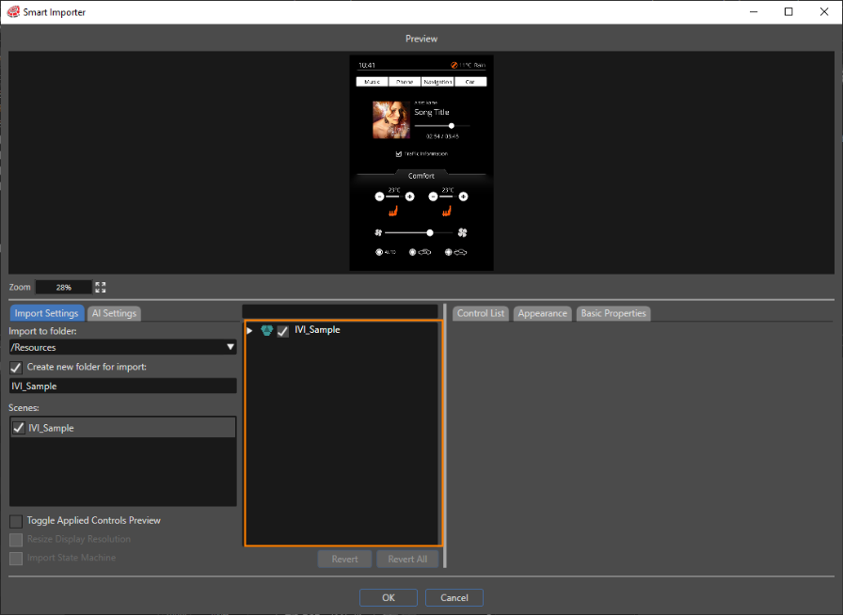Image resolution: width=843 pixels, height=616 pixels.
Task: Click the Zoom percentage field
Action: [x=63, y=287]
